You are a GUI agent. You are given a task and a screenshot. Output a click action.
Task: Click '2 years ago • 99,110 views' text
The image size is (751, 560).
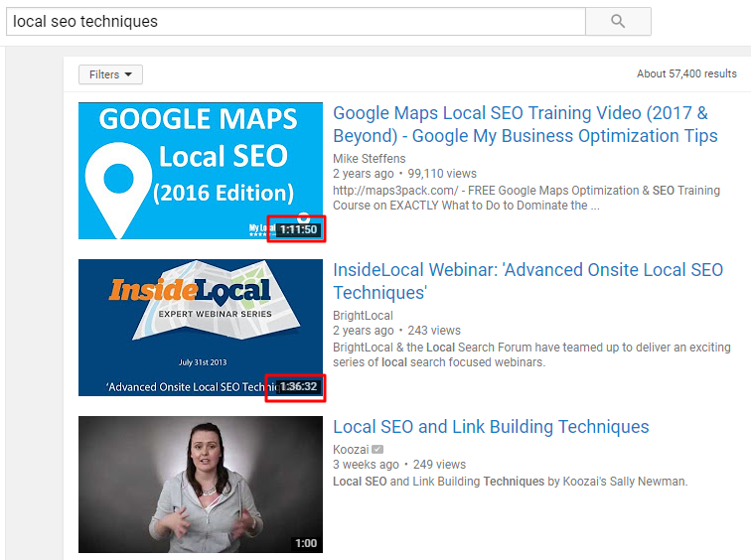[404, 174]
